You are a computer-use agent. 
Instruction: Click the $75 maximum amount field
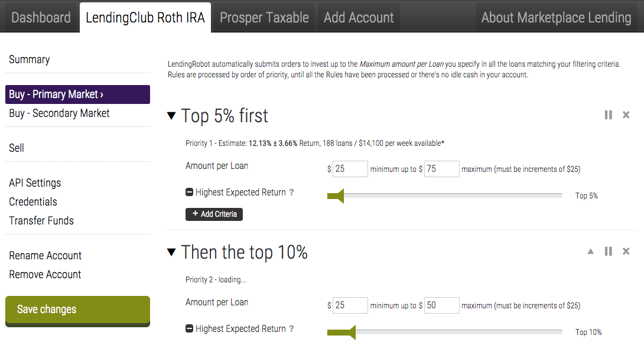click(x=441, y=169)
